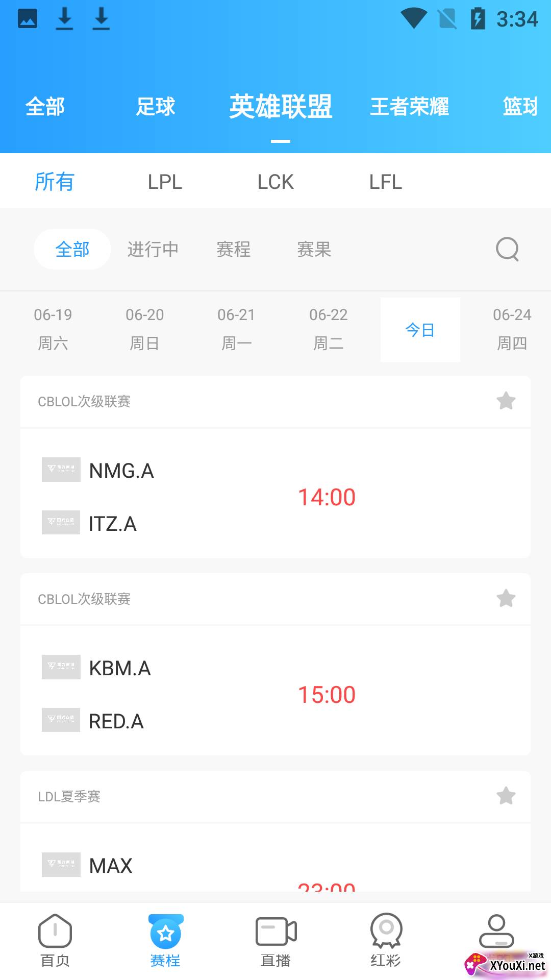Select the LFL league filter

pyautogui.click(x=386, y=182)
